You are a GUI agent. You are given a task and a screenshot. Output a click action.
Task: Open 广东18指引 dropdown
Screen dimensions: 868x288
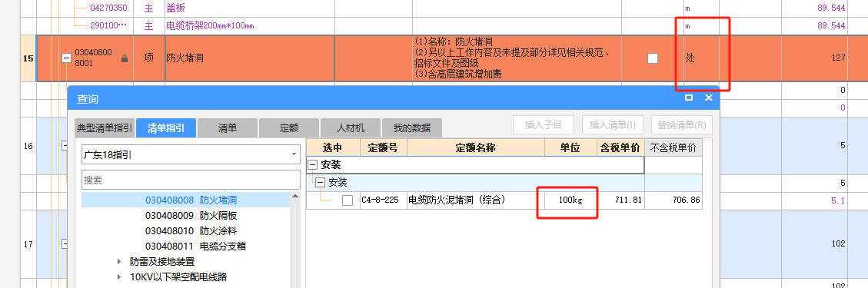191,155
